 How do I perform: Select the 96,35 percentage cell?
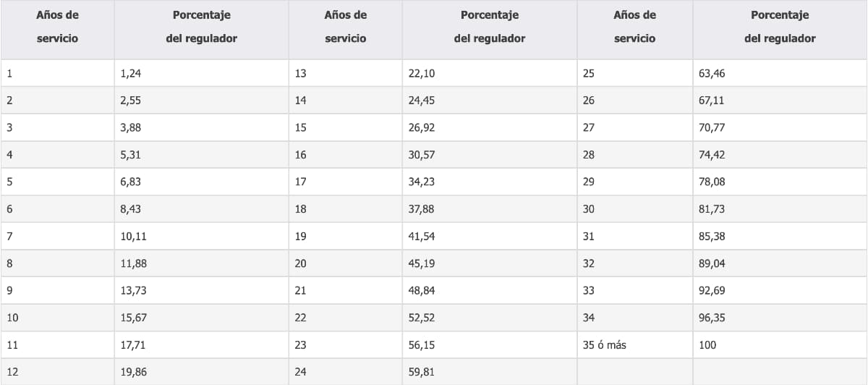pyautogui.click(x=712, y=318)
